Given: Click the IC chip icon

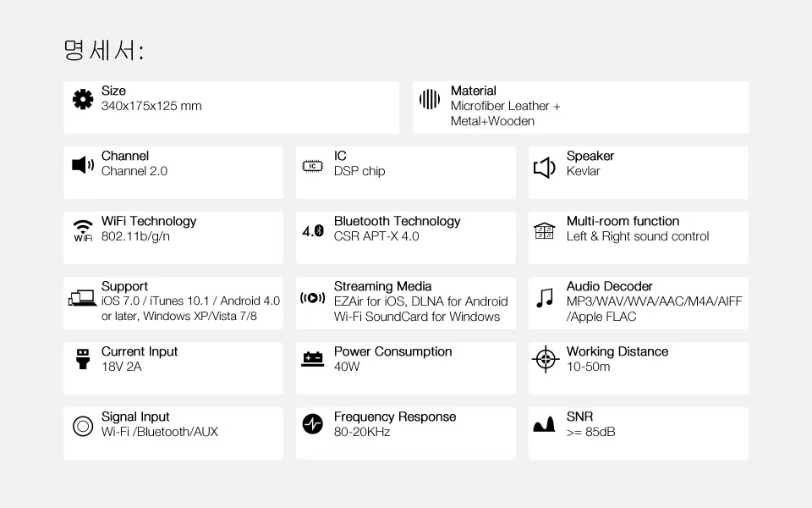Looking at the screenshot, I should pyautogui.click(x=312, y=166).
